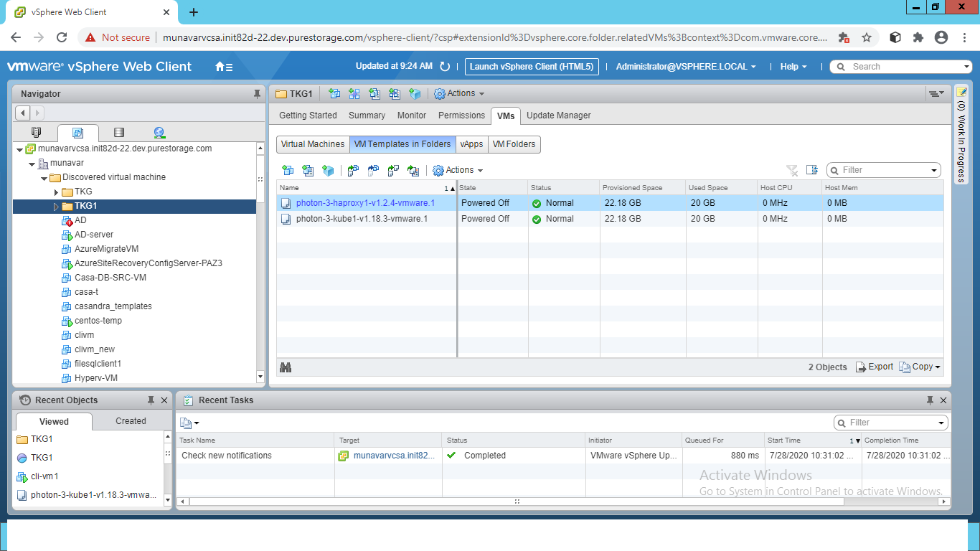The width and height of the screenshot is (980, 551).
Task: Switch to the Summary tab
Action: click(x=367, y=116)
